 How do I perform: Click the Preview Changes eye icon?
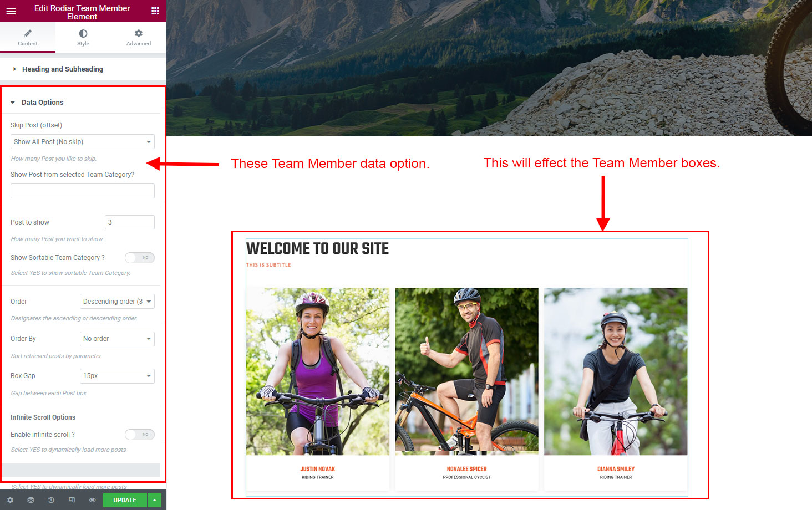(x=92, y=500)
